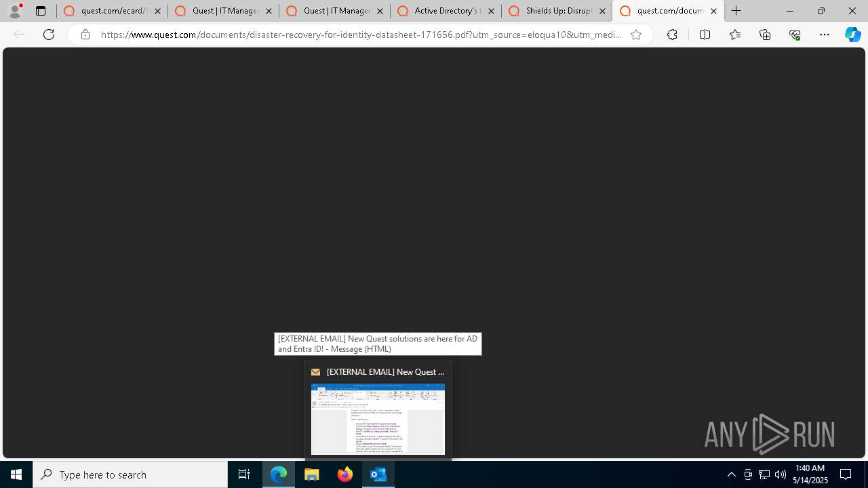Close the quest.com/ecard tab

pos(157,12)
